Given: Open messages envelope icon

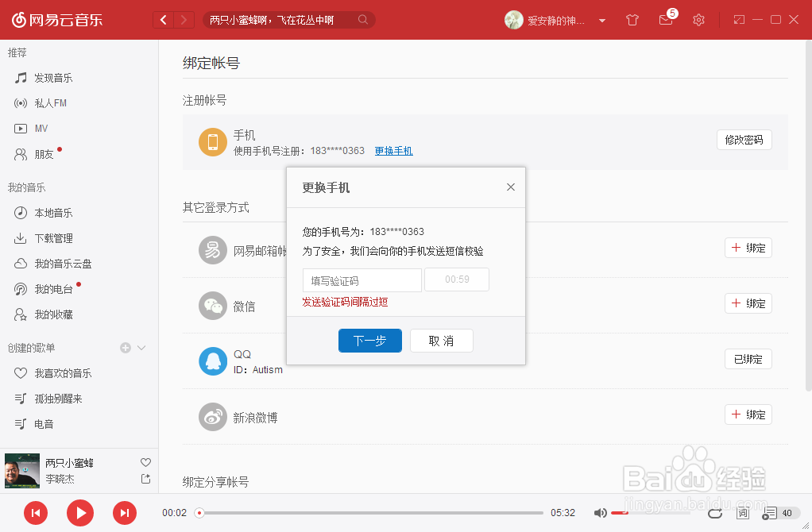Looking at the screenshot, I should click(666, 20).
